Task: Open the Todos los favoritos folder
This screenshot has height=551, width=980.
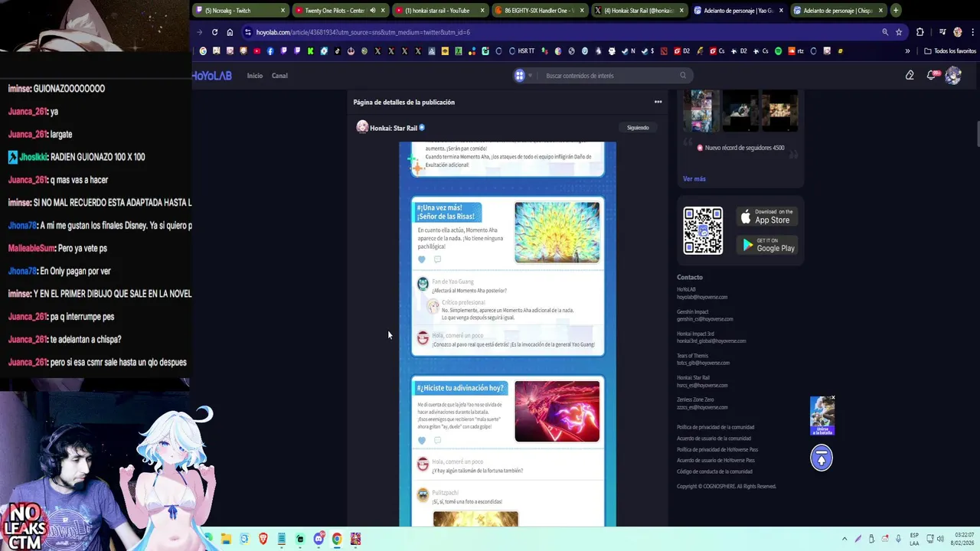Action: (x=950, y=51)
